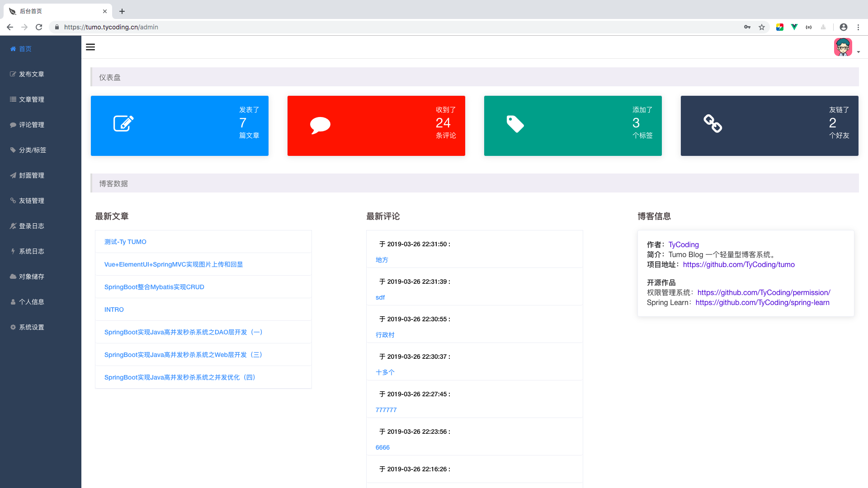Open the github.com/TyCoding/tumo project link
868x488 pixels.
pos(738,264)
